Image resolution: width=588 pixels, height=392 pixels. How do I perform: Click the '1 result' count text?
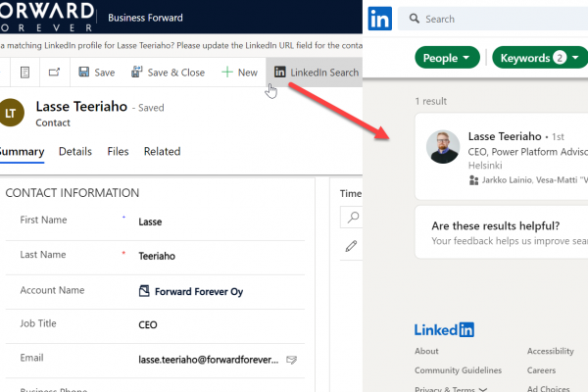click(x=431, y=101)
